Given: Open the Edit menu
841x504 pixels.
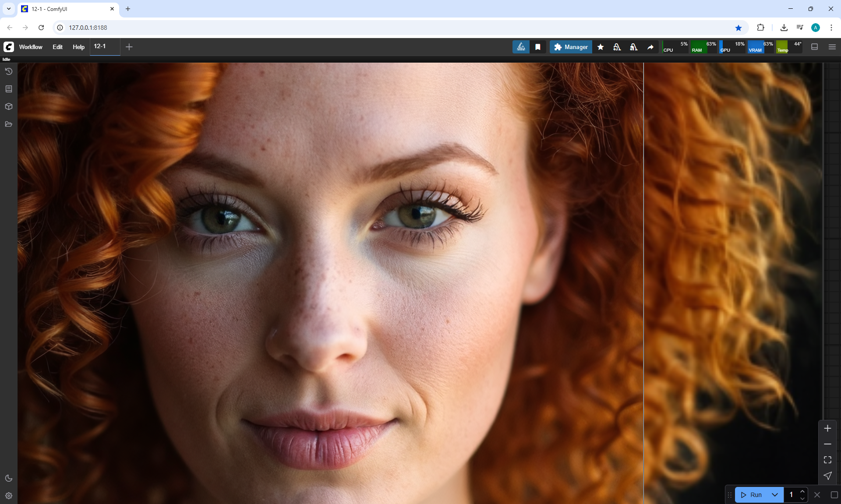Looking at the screenshot, I should (57, 47).
